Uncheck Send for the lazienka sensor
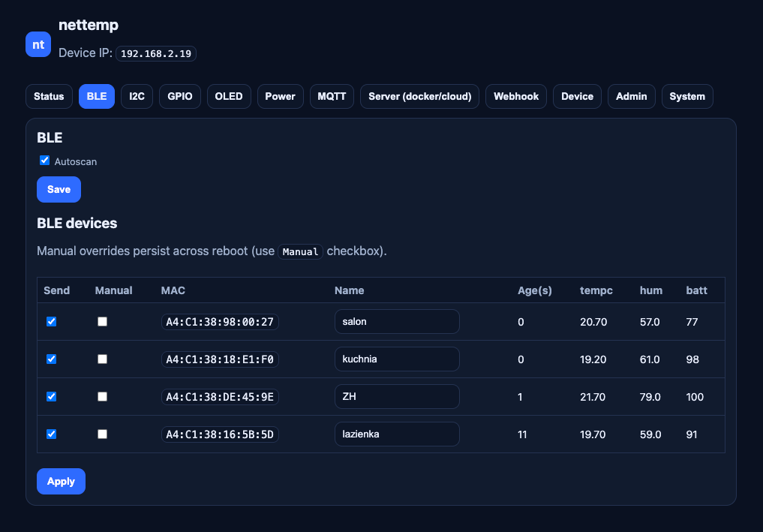Image resolution: width=763 pixels, height=532 pixels. (52, 434)
